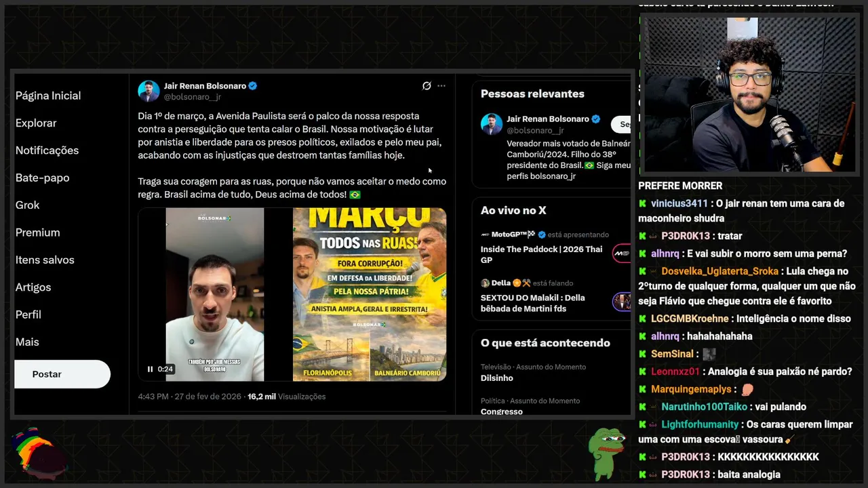Viewport: 868px width, 488px height.
Task: Click Kick badge beside SemSinal
Action: pos(643,354)
